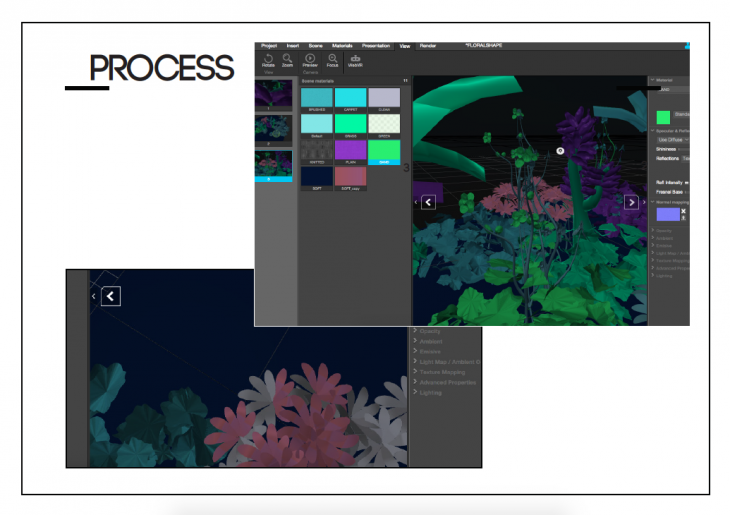The height and width of the screenshot is (515, 730).
Task: Select the Focus camera tool
Action: point(333,60)
